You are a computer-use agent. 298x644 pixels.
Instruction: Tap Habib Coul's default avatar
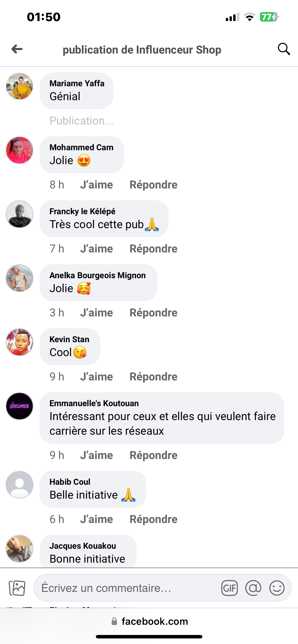[x=19, y=485]
